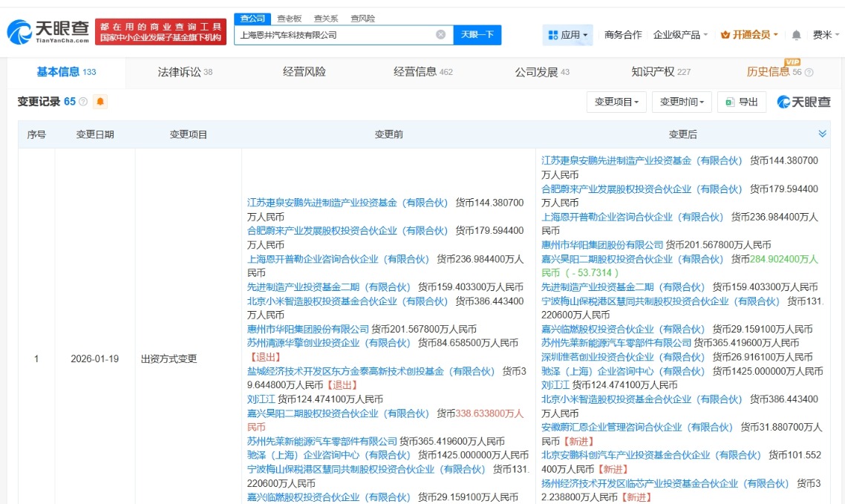Click the 导出 export button

(741, 102)
